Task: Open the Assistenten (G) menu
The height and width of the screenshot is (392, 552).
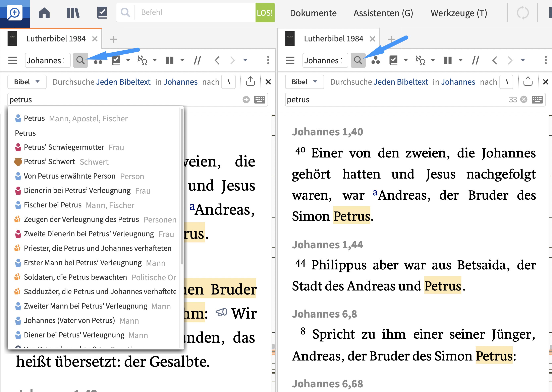Action: point(383,13)
